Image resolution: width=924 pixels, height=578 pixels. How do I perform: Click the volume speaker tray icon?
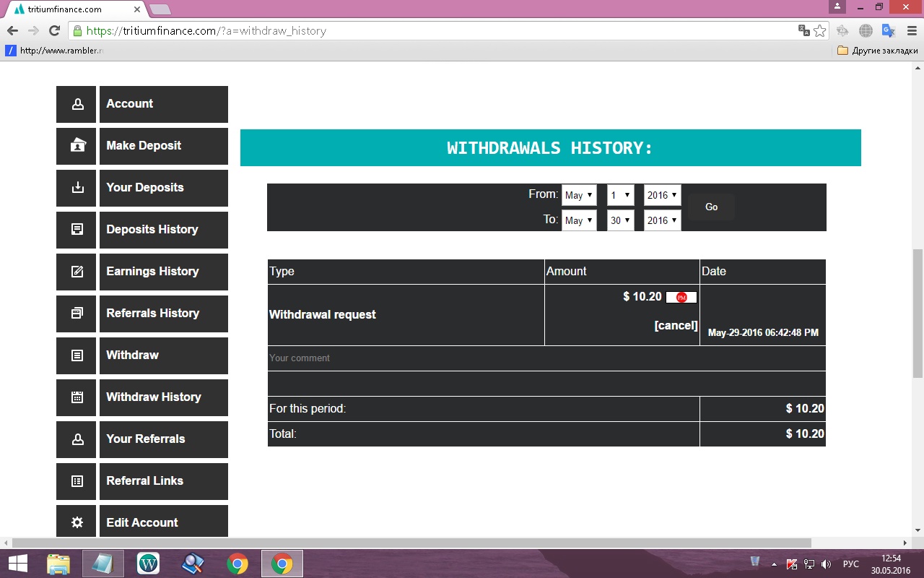pyautogui.click(x=827, y=564)
